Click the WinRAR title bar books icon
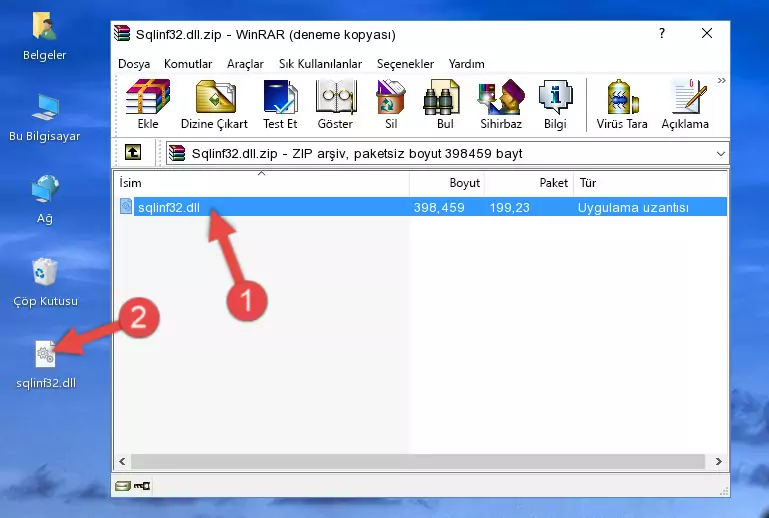769x518 pixels. pyautogui.click(x=122, y=33)
